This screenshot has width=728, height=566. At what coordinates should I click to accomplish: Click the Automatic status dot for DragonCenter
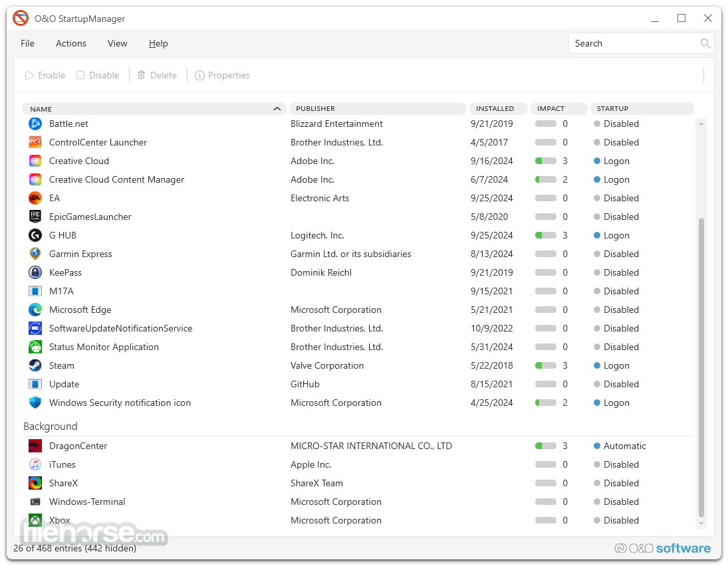pyautogui.click(x=597, y=446)
